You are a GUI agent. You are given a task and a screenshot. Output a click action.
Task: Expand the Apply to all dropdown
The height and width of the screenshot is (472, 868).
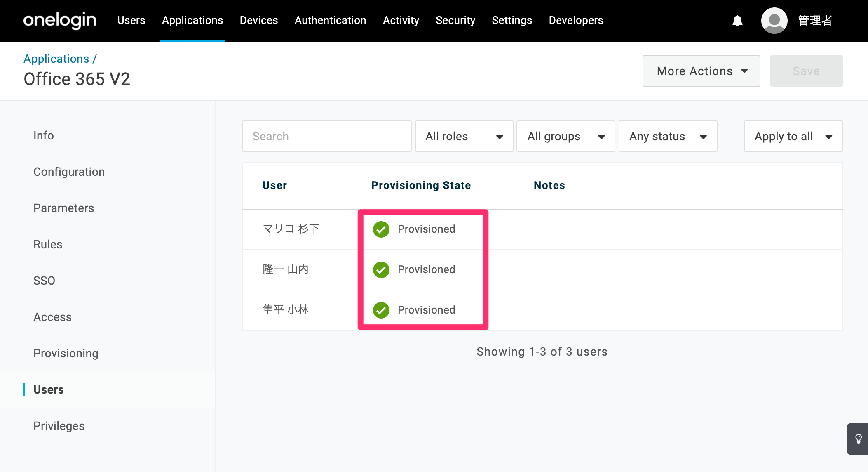(x=793, y=136)
